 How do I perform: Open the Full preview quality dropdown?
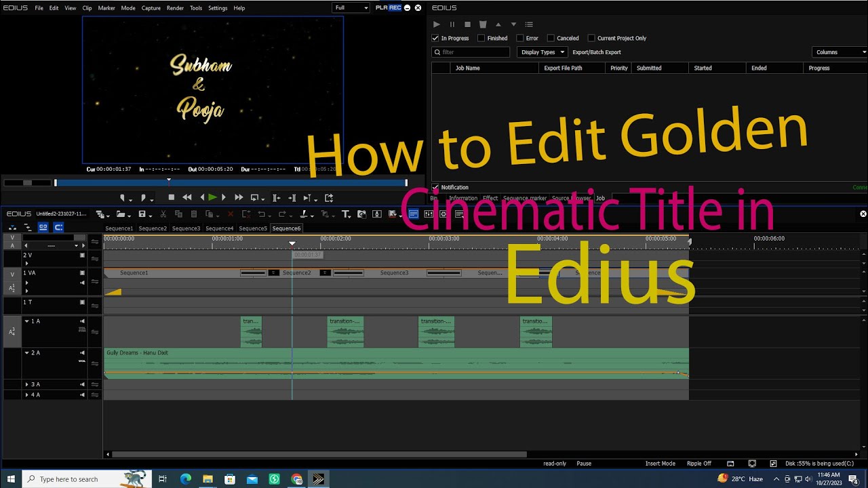tap(351, 7)
